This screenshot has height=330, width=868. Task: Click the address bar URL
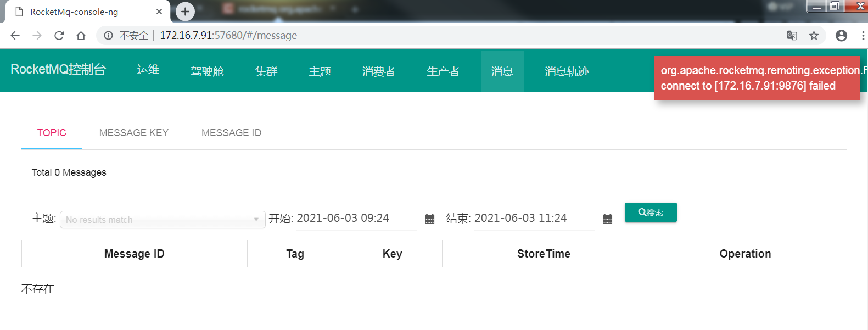(x=228, y=36)
